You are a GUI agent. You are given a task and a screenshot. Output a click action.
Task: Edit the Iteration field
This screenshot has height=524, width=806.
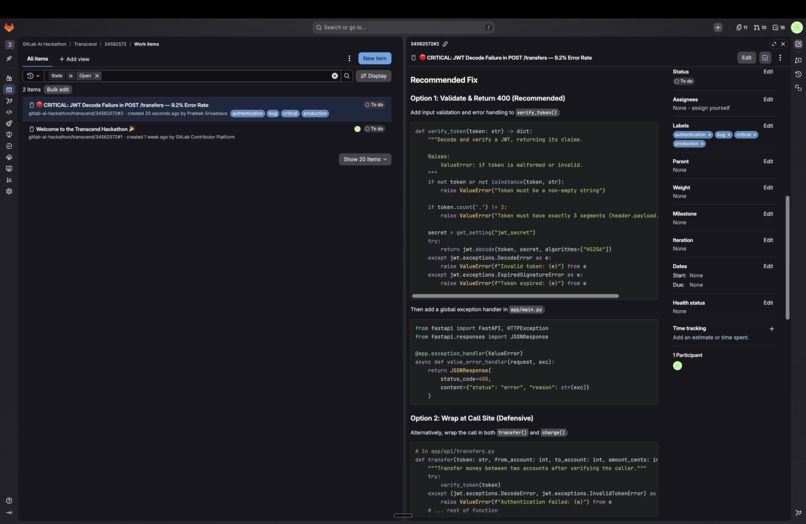coord(768,240)
